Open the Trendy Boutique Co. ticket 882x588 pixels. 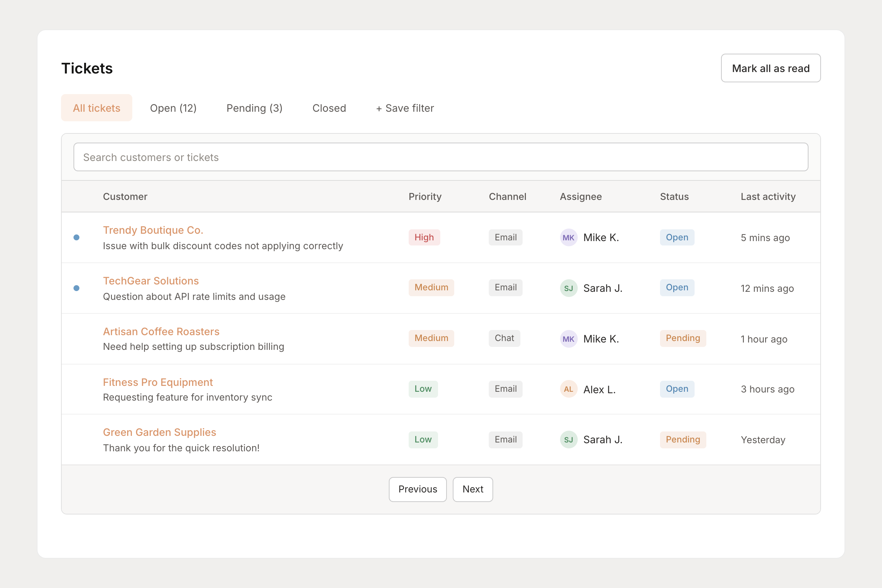153,230
